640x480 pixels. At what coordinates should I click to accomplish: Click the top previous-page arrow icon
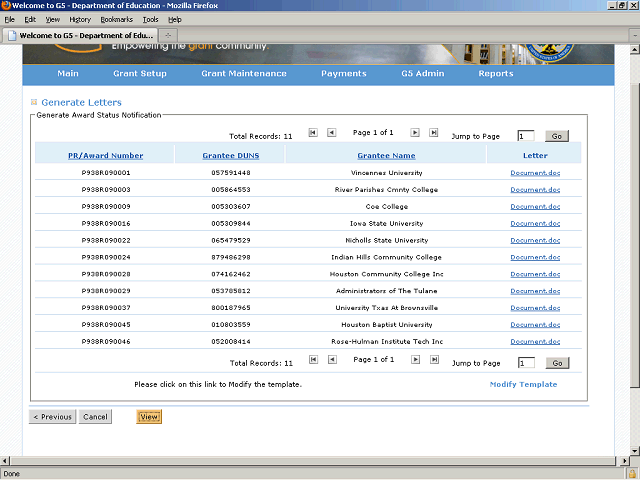331,132
